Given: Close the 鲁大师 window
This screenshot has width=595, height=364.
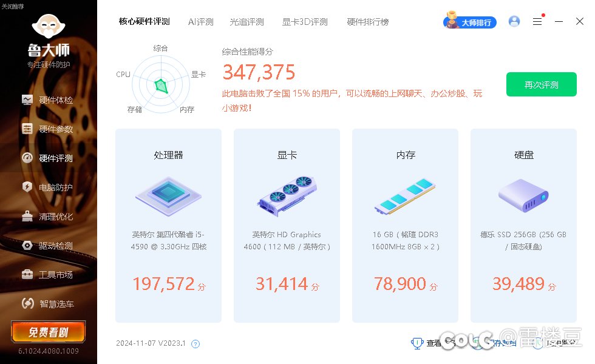Looking at the screenshot, I should 580,21.
